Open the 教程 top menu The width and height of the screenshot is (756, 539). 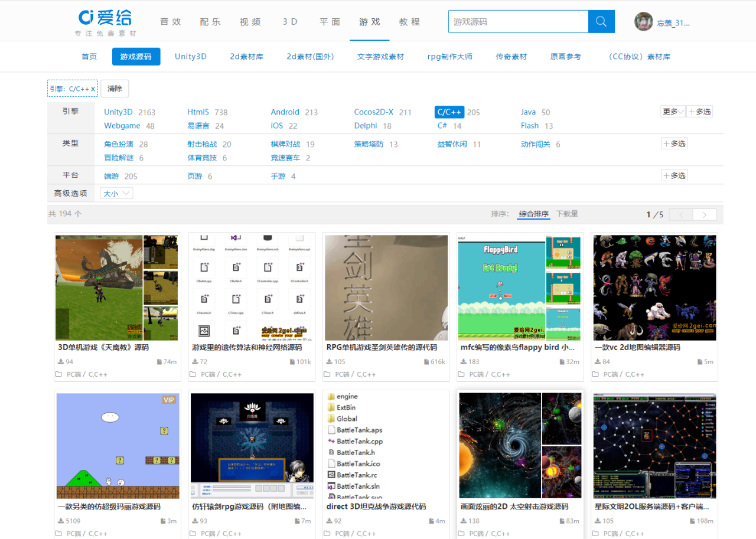(x=409, y=22)
